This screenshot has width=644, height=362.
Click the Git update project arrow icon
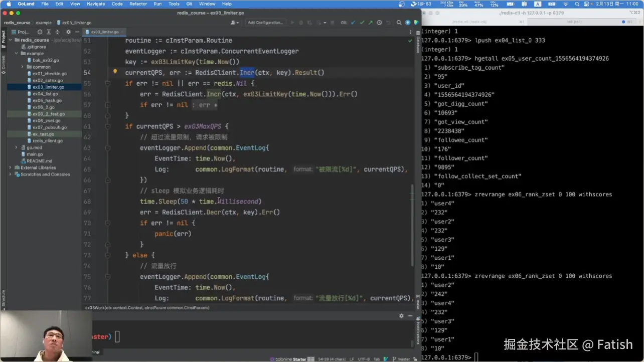pyautogui.click(x=354, y=23)
